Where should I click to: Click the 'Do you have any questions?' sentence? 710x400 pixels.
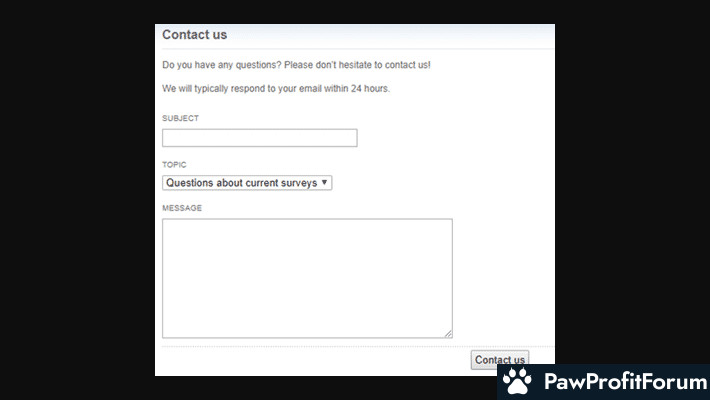coord(222,65)
